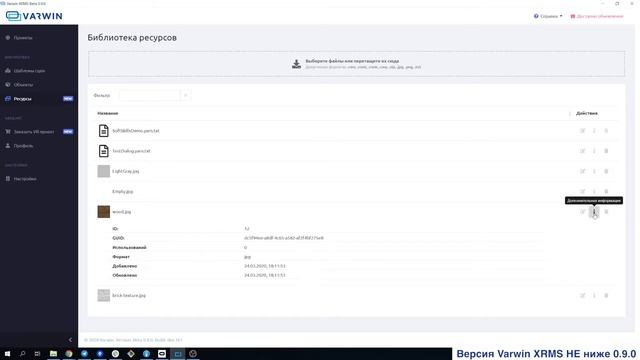Edit the Empty.jpg resource
Screen dimensions: 640x360
[x=582, y=191]
